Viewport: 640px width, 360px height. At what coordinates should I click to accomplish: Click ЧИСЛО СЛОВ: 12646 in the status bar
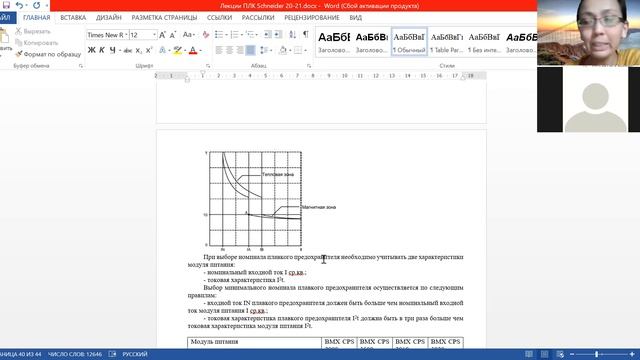75,354
